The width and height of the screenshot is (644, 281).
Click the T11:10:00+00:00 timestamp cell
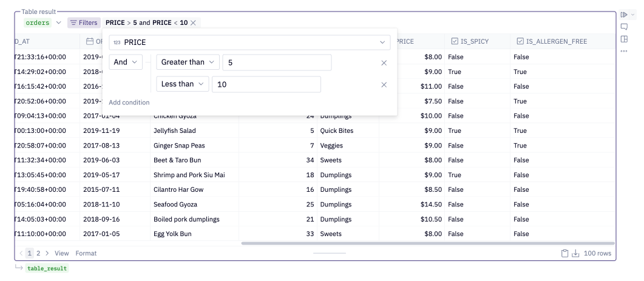[x=47, y=234]
